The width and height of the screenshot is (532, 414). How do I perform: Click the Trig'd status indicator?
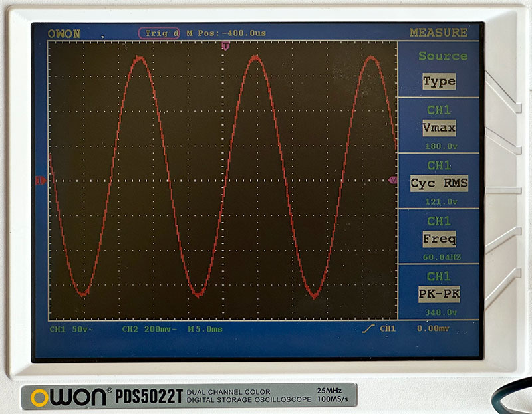tap(158, 33)
